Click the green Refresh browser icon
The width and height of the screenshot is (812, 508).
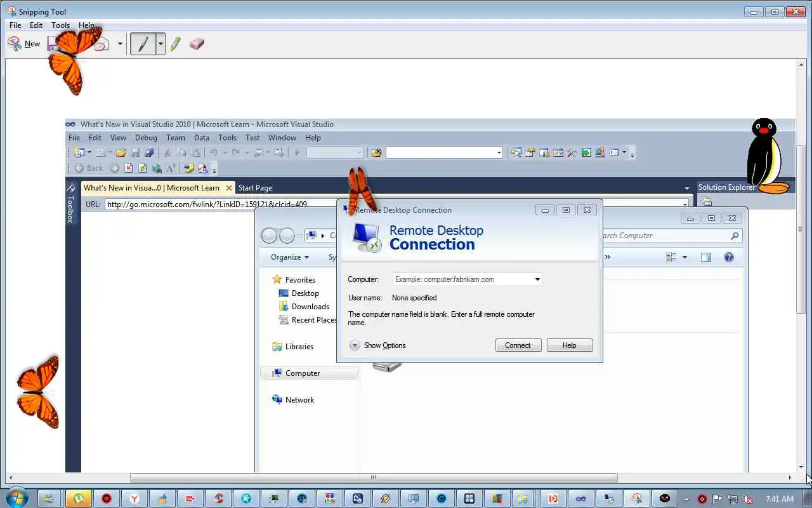pos(142,168)
